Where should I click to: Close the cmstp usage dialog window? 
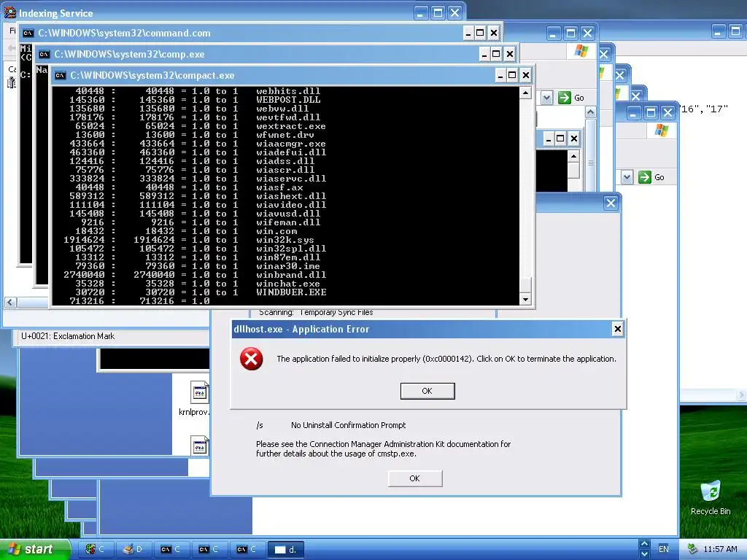click(x=611, y=203)
